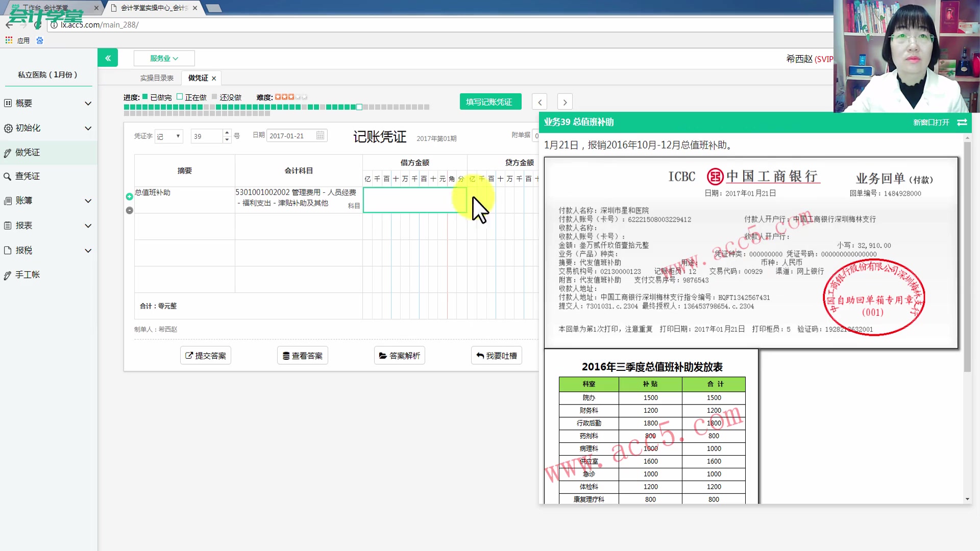The width and height of the screenshot is (980, 551).
Task: Click the 还没做 gray legend box
Action: 214,97
